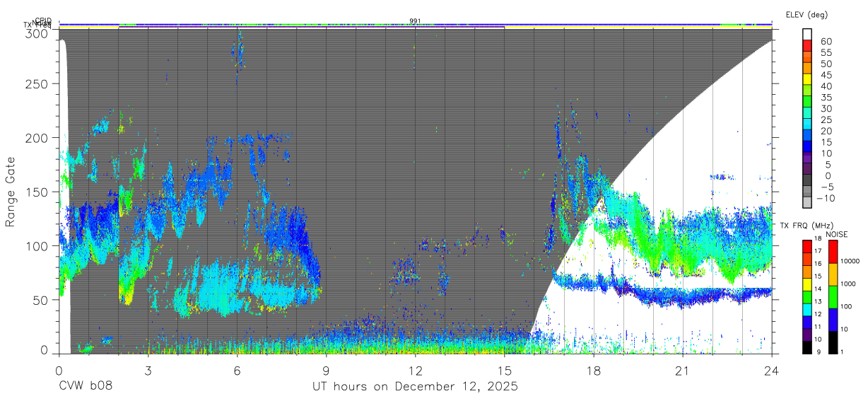
Task: Select red top segment of NOISE color bar
Action: point(833,251)
